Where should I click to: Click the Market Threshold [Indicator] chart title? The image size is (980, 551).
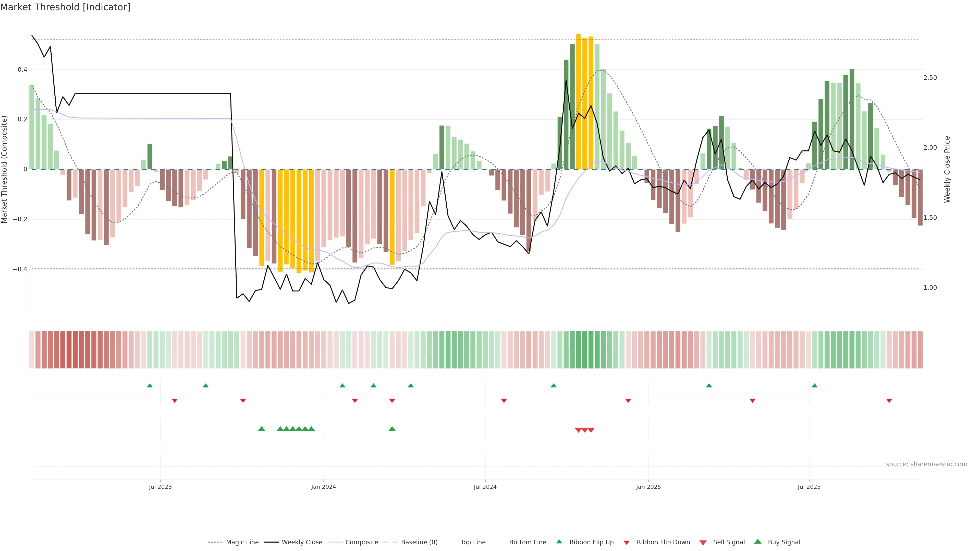(65, 7)
